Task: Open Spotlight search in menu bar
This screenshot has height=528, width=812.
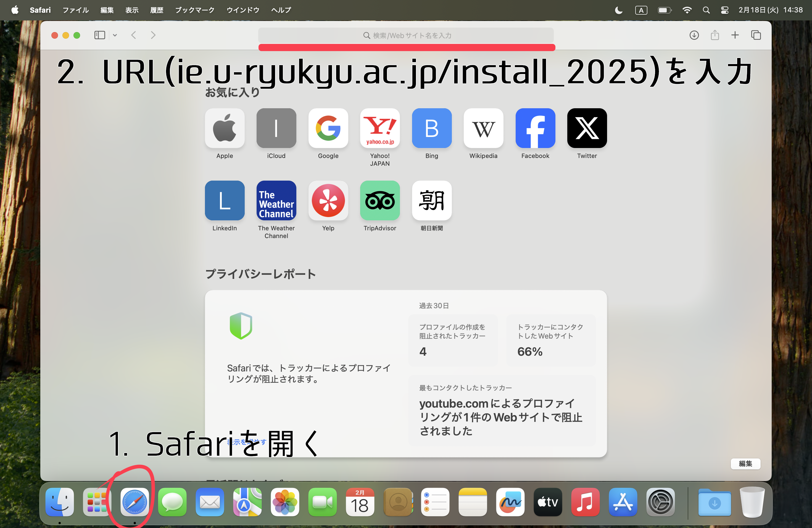Action: 706,10
